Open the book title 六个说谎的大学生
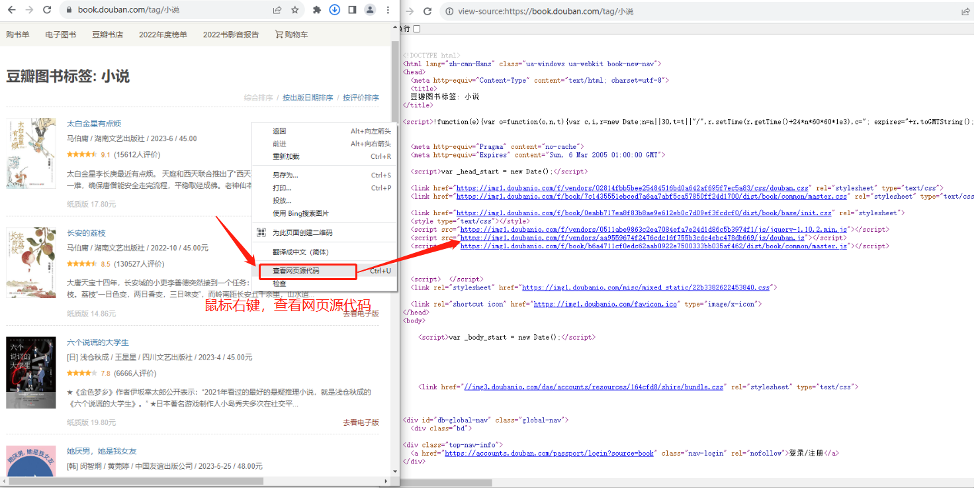 [98, 342]
